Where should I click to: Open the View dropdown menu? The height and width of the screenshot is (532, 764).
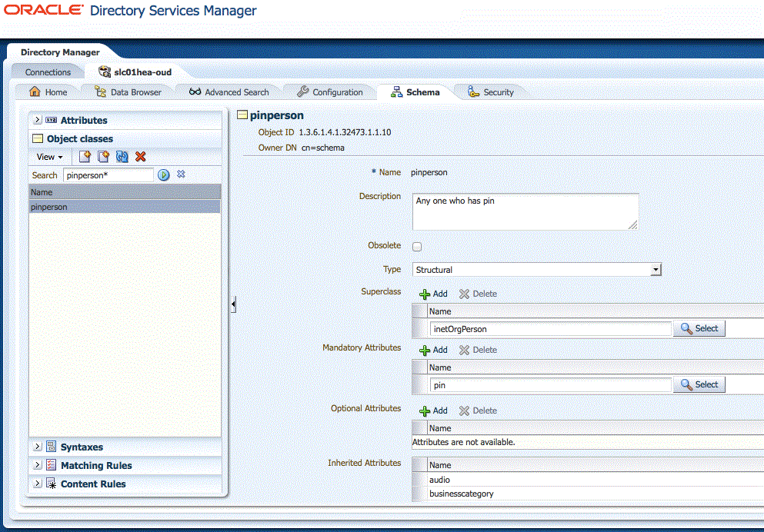point(50,157)
